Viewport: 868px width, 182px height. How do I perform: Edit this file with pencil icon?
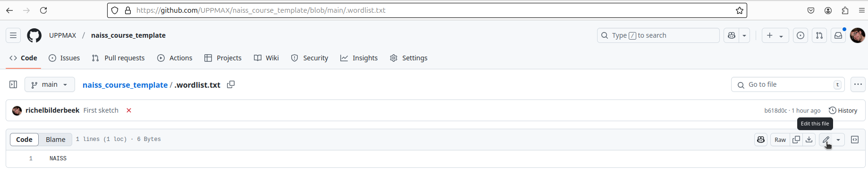coord(826,140)
